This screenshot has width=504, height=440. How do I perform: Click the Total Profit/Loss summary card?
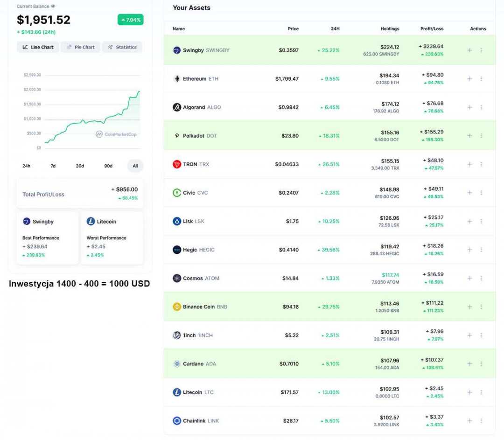(80, 194)
